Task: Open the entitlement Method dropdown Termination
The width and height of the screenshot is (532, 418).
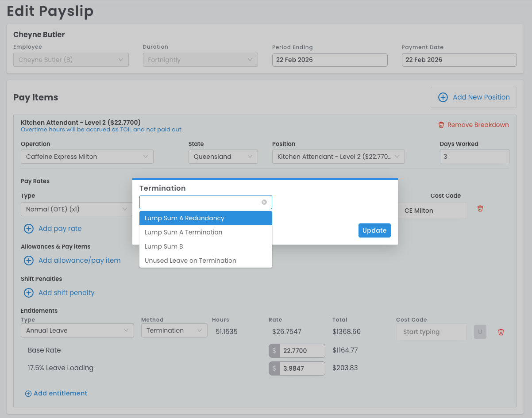Action: [x=174, y=330]
